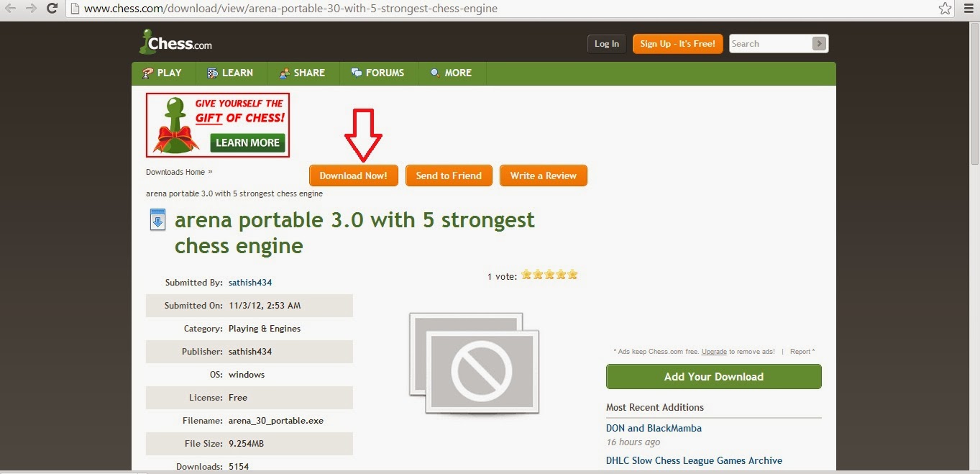Viewport: 980px width, 474px height.
Task: Click the placeholder screenshot thumbnail
Action: click(474, 363)
